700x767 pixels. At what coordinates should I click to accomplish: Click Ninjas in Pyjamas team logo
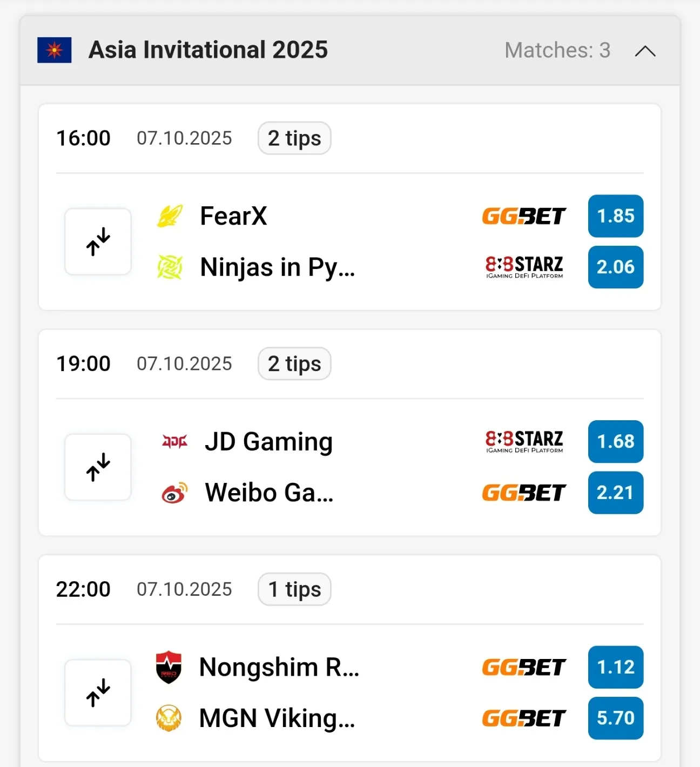click(170, 267)
